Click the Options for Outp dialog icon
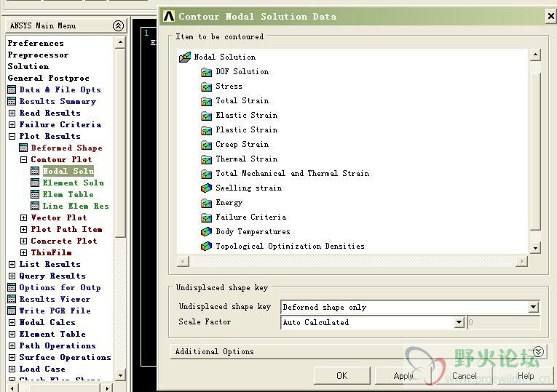Screen dimensions: 557x392 coord(12,288)
